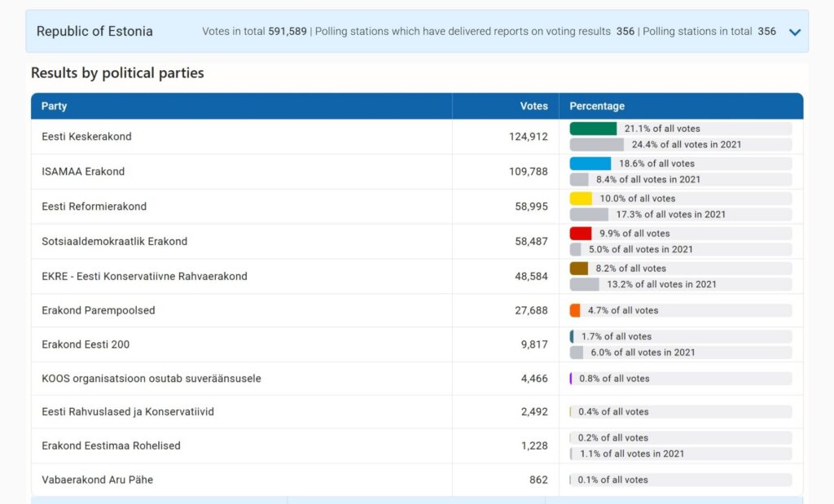
Task: Select the Eesti Keskerakond party name
Action: [x=86, y=137]
